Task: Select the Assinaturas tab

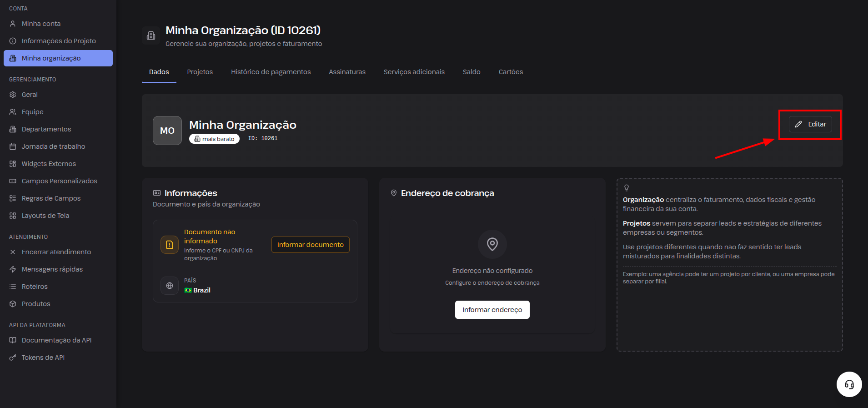Action: (x=347, y=72)
